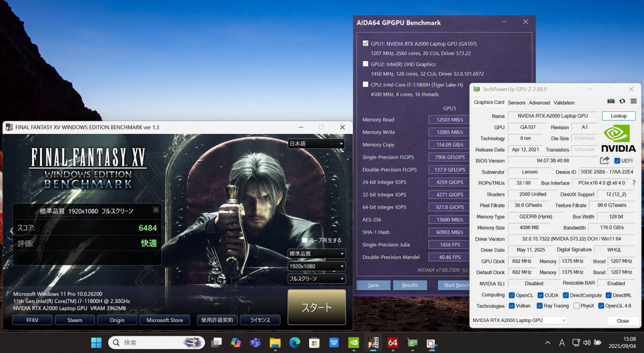Open the 日本語 language dropdown
644x353 pixels.
[317, 144]
